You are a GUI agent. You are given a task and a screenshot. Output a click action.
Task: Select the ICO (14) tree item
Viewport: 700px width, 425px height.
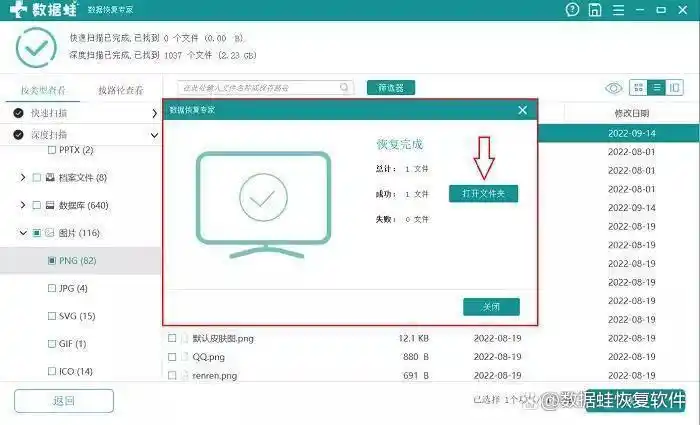(x=76, y=371)
